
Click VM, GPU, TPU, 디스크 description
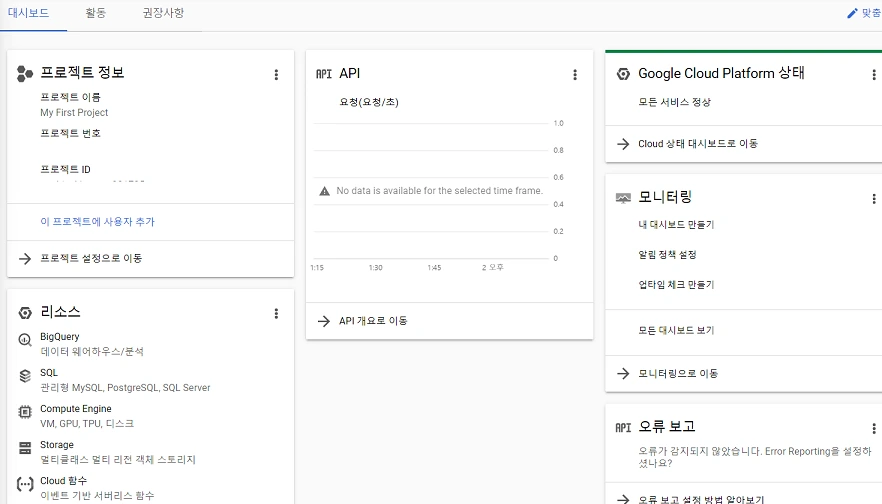pyautogui.click(x=87, y=424)
